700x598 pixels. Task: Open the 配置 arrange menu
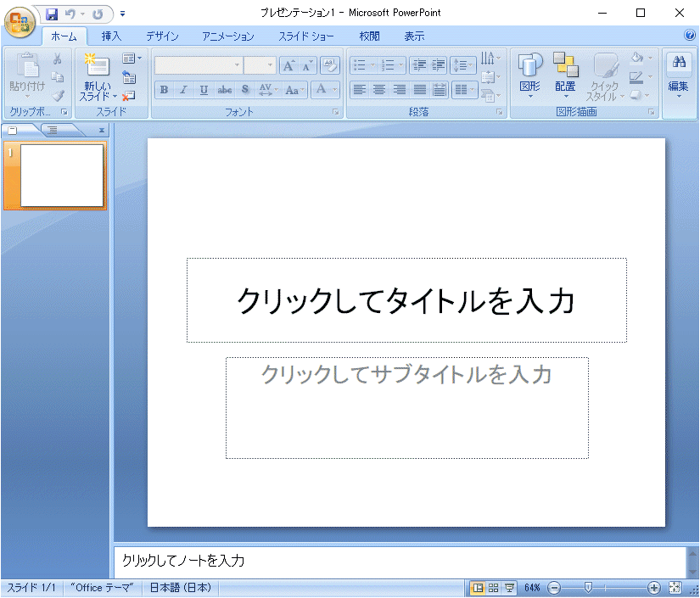565,75
